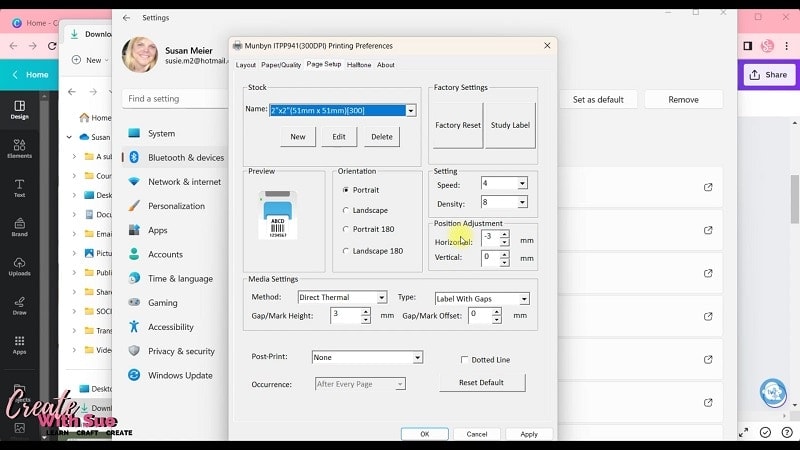Select the Draw tool in Canva sidebar

pos(19,306)
